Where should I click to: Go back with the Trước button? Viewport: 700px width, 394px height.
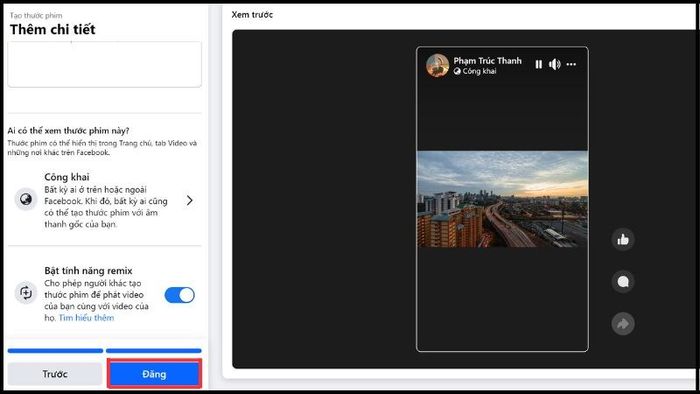point(55,374)
